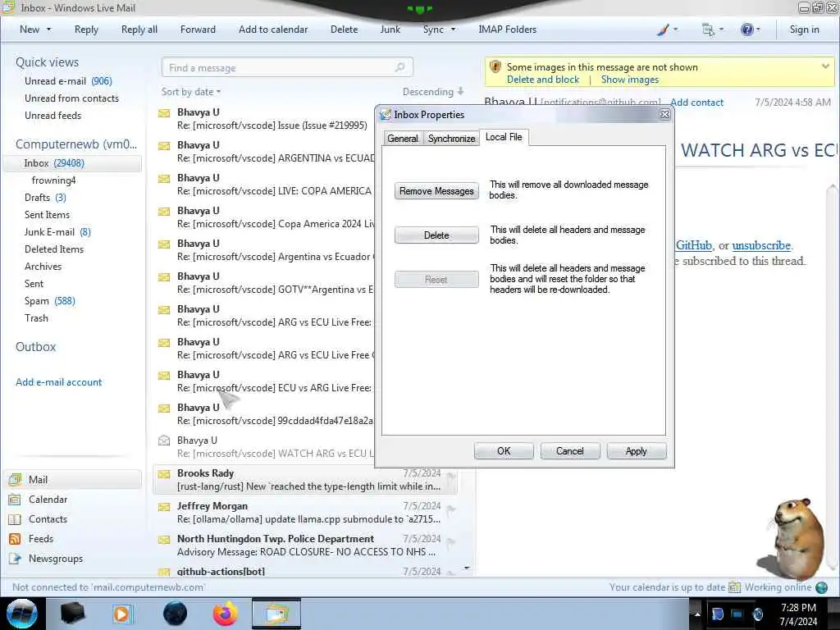840x630 pixels.
Task: Open the orange Feeds RSS icon
Action: tap(16, 539)
